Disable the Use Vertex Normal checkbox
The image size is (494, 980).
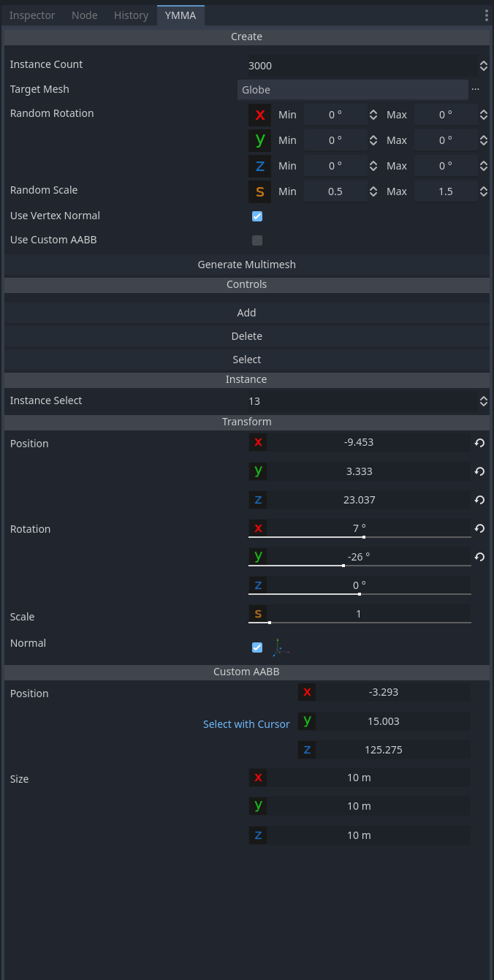click(256, 216)
